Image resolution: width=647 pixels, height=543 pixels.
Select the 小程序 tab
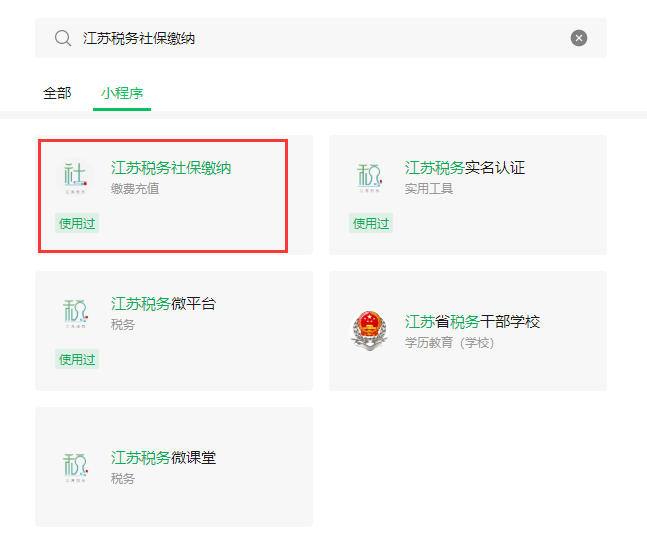[122, 93]
